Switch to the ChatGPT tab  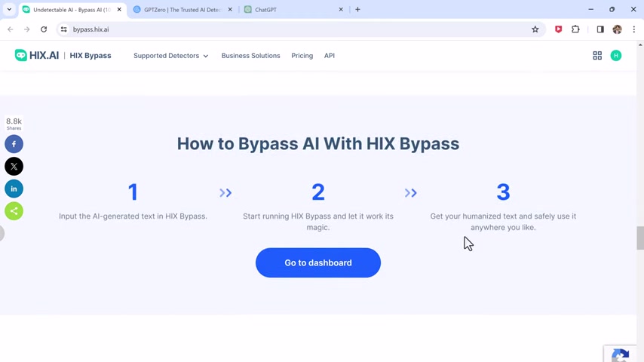click(x=293, y=10)
